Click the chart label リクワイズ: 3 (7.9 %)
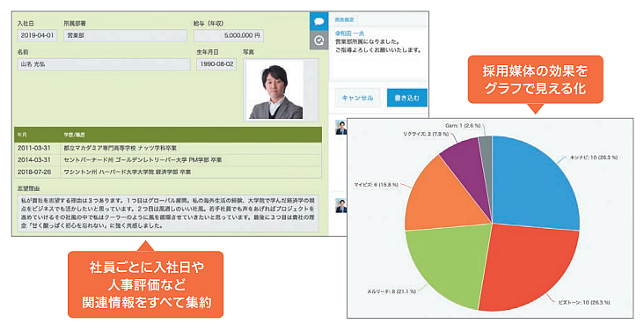This screenshot has width=644, height=331. click(x=425, y=134)
